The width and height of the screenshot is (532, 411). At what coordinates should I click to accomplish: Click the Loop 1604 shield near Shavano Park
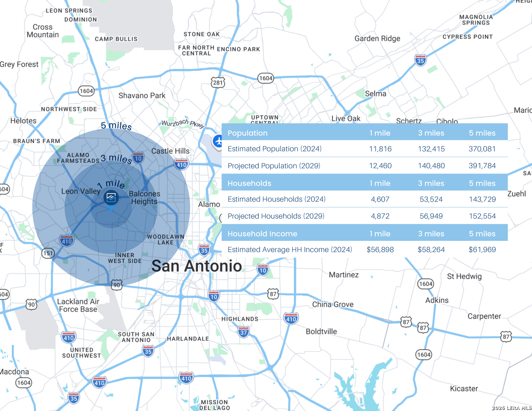coord(86,91)
